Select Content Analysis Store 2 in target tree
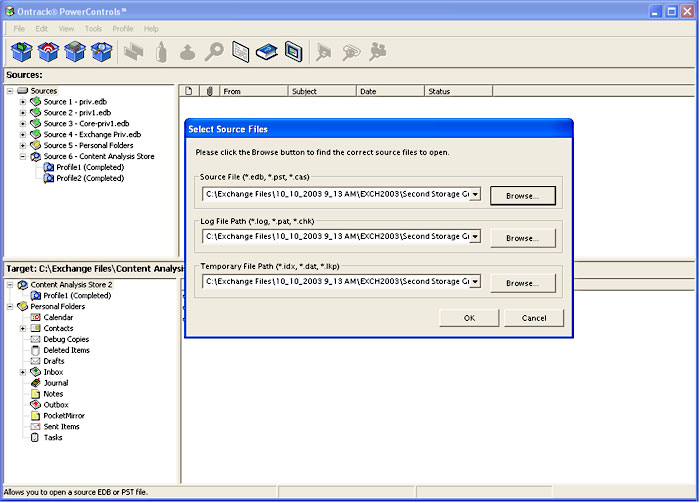 click(71, 285)
